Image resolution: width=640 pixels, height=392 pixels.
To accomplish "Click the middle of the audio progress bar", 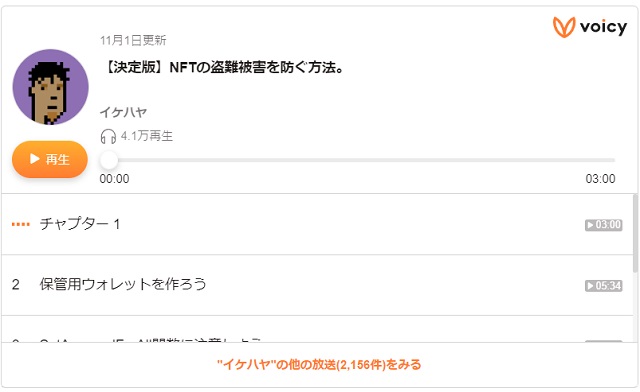I will 358,160.
